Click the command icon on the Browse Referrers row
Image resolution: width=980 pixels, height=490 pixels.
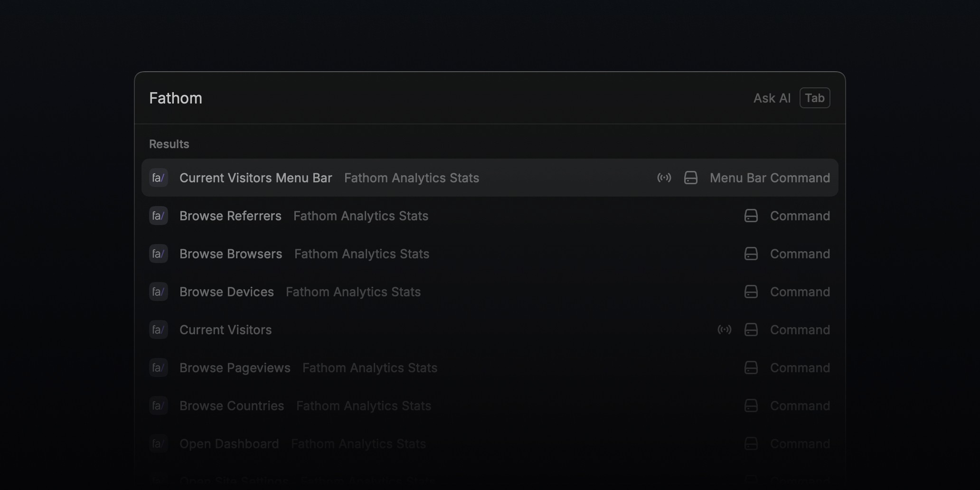coord(751,216)
